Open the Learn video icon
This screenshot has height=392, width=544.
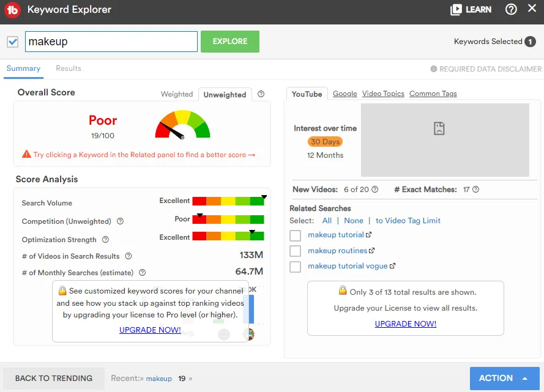tap(456, 10)
